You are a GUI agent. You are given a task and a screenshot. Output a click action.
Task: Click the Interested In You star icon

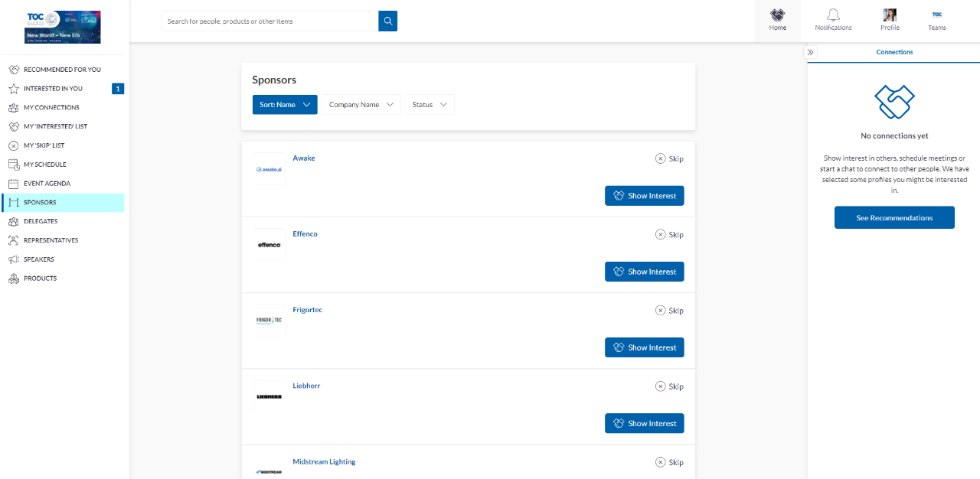pos(14,89)
